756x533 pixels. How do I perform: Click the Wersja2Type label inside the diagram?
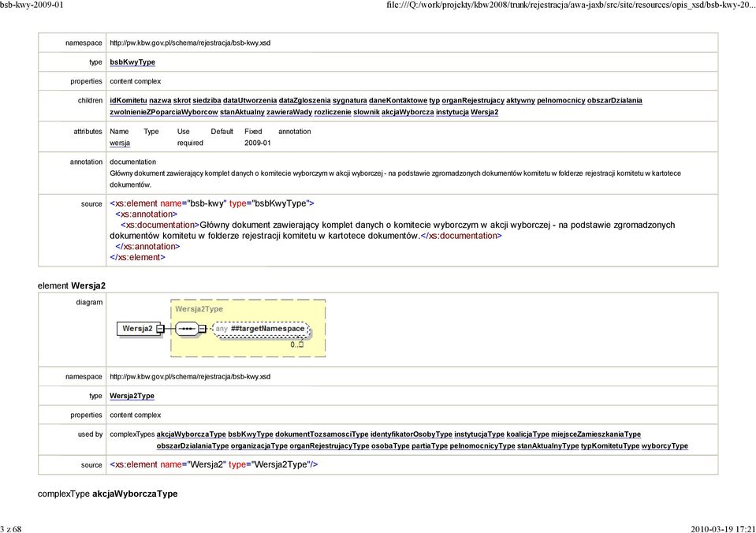pyautogui.click(x=199, y=309)
